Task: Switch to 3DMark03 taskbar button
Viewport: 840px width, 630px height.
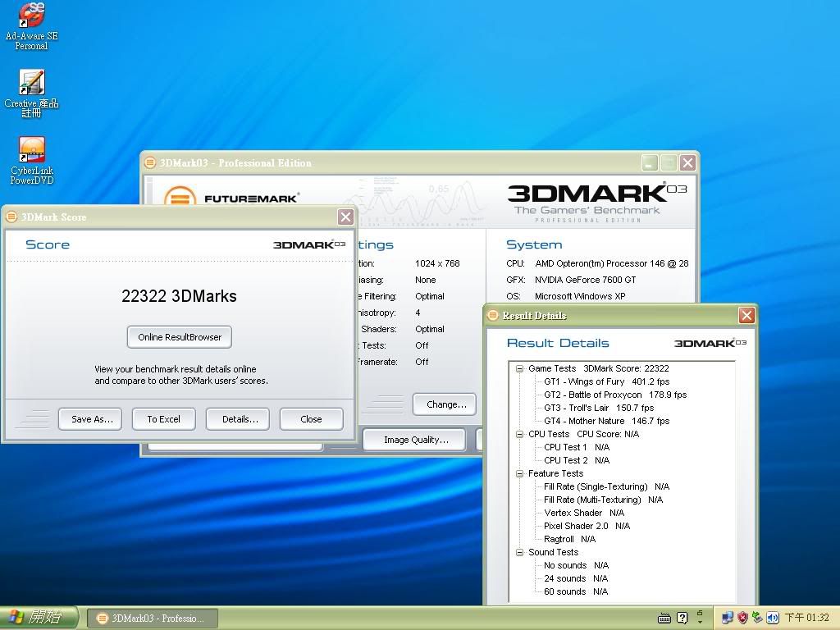Action: (x=150, y=618)
